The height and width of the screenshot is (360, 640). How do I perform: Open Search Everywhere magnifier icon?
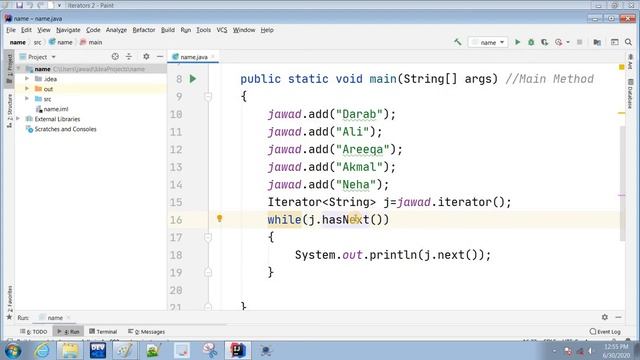628,42
